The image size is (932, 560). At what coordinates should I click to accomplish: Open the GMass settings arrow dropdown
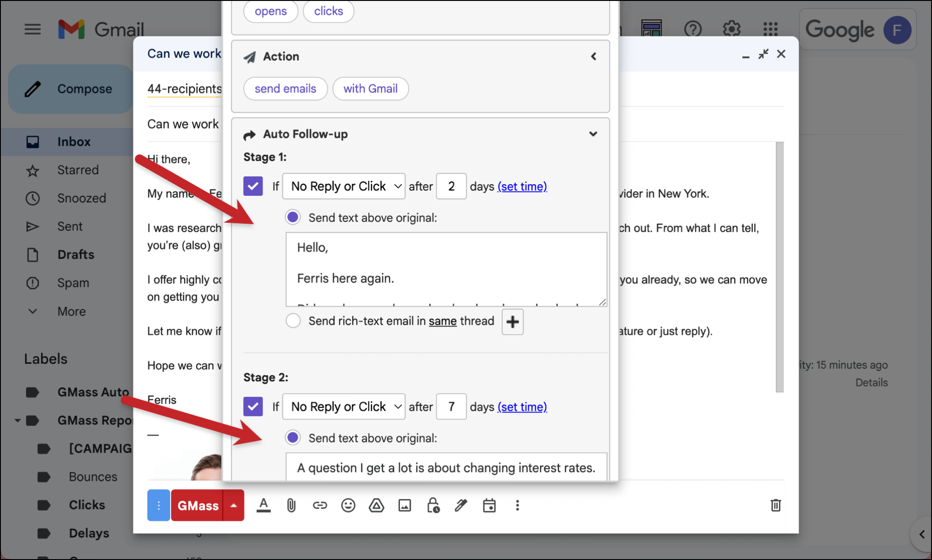coord(234,505)
